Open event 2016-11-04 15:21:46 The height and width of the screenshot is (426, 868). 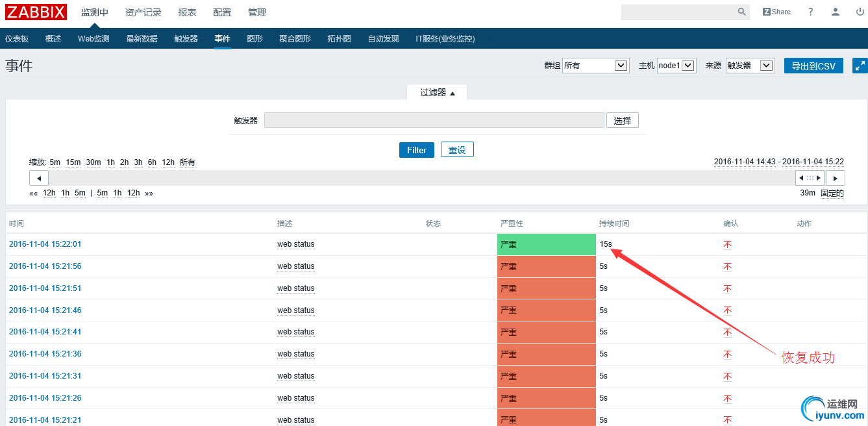tap(45, 310)
